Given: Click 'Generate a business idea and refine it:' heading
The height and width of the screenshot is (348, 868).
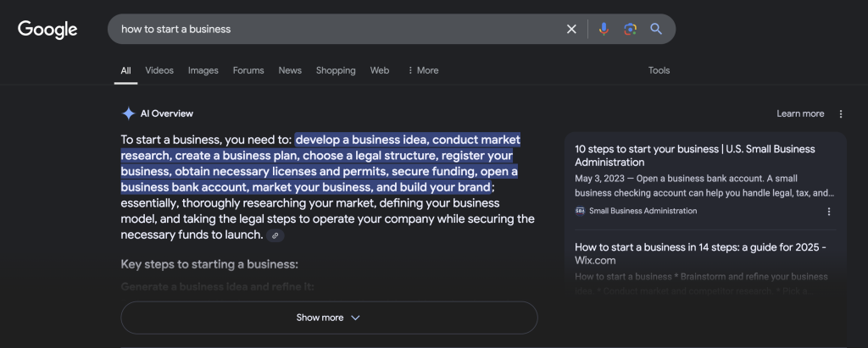Looking at the screenshot, I should tap(218, 286).
